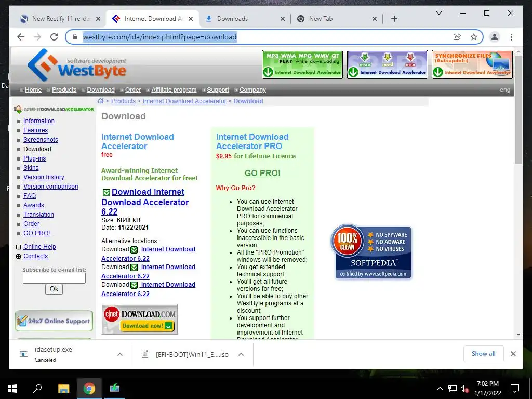Open the Information sidebar link
This screenshot has height=399, width=532.
pyautogui.click(x=38, y=121)
